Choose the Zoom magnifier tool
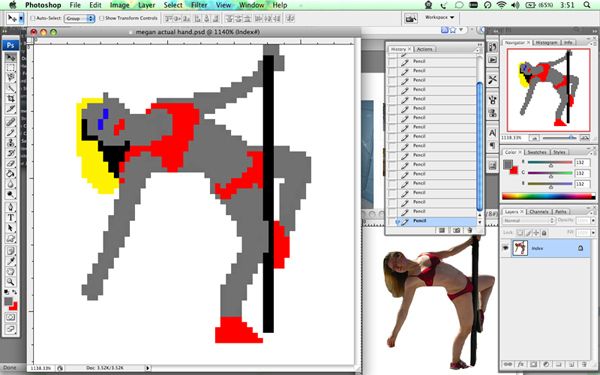Viewport: 600px width, 375px height. (11, 282)
